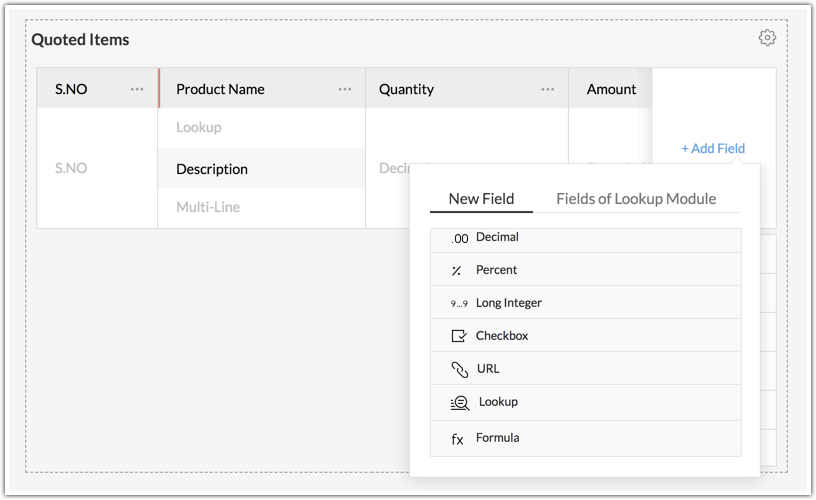Screen dimensions: 816x500
Task: Click the Lookup field type icon
Action: tap(460, 402)
